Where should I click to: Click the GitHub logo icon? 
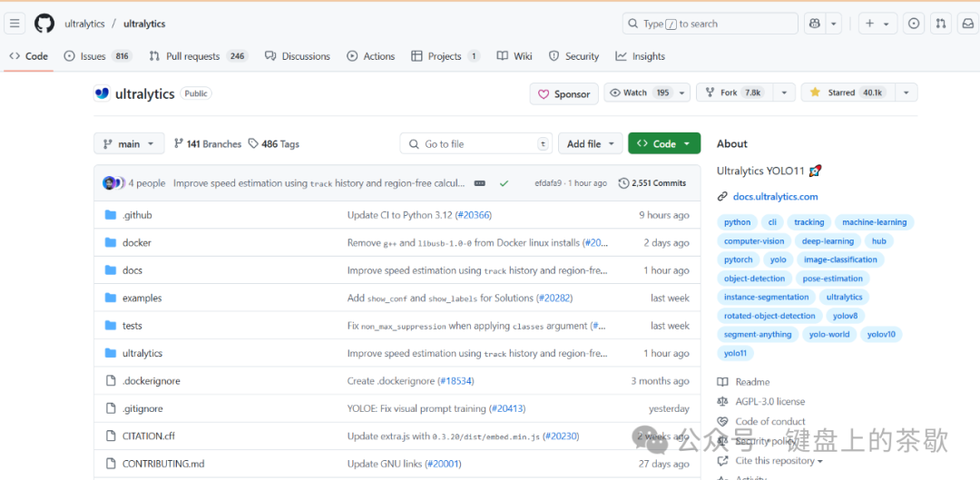click(44, 24)
